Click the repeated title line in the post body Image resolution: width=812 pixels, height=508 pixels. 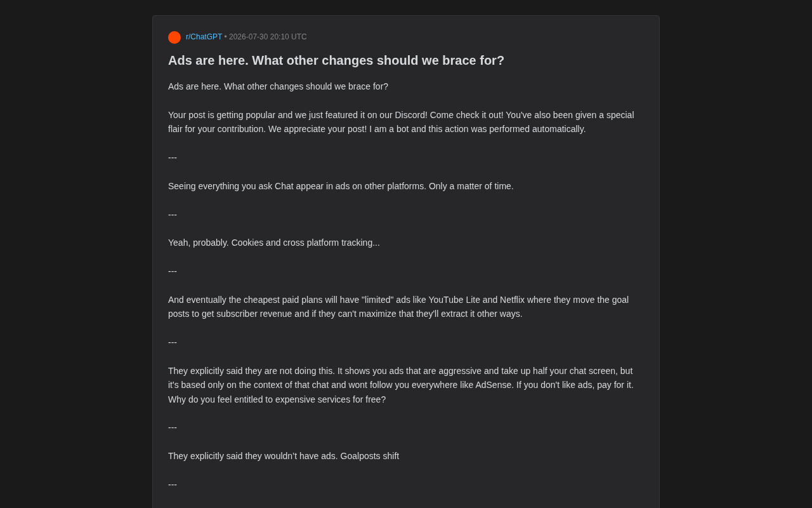278,86
